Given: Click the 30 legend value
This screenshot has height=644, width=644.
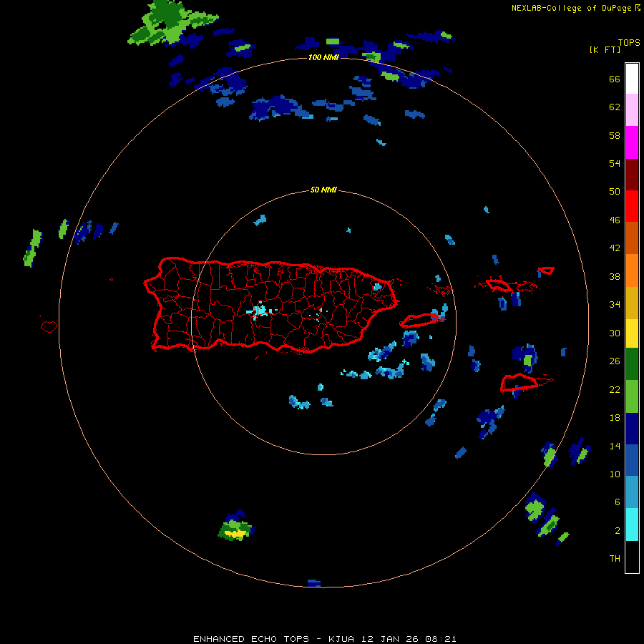Looking at the screenshot, I should tap(615, 333).
